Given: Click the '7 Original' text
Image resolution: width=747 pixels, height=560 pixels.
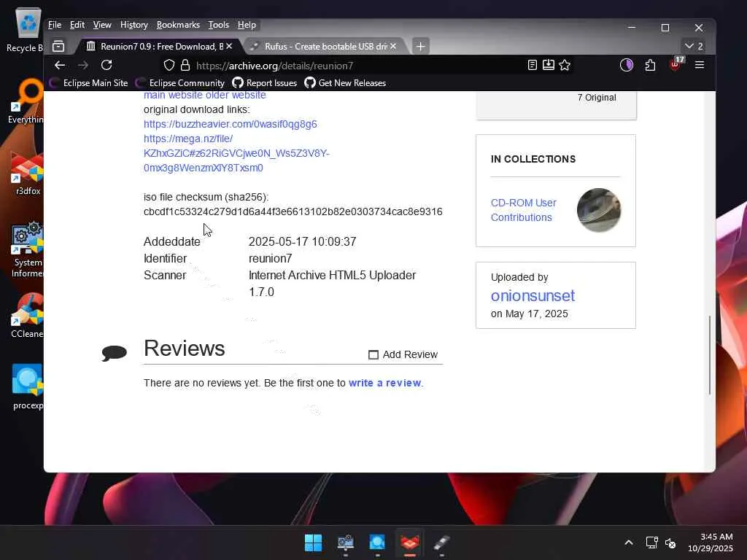Looking at the screenshot, I should point(597,97).
